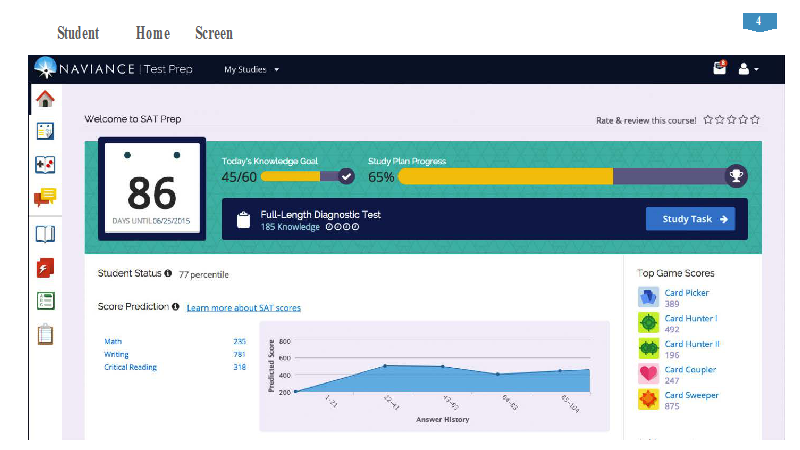Image resolution: width=800 pixels, height=450 pixels.
Task: Select the Writing score row
Action: tap(175, 354)
